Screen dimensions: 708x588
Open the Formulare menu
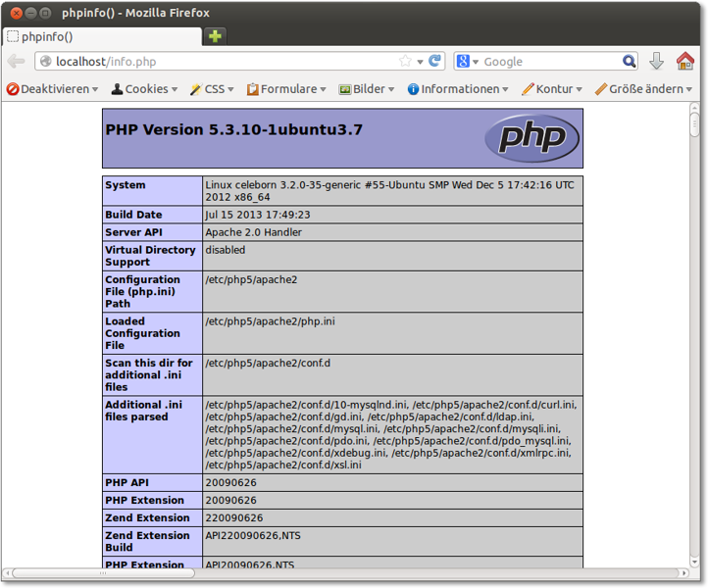click(x=287, y=89)
